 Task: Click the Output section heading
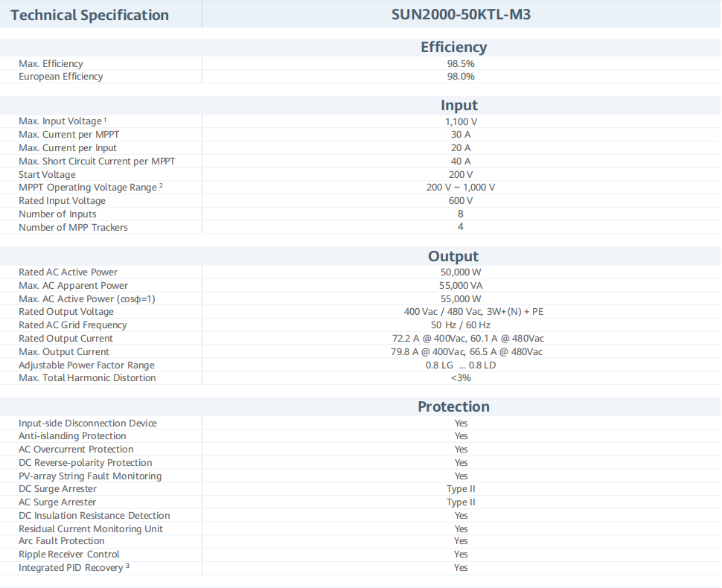click(x=453, y=256)
